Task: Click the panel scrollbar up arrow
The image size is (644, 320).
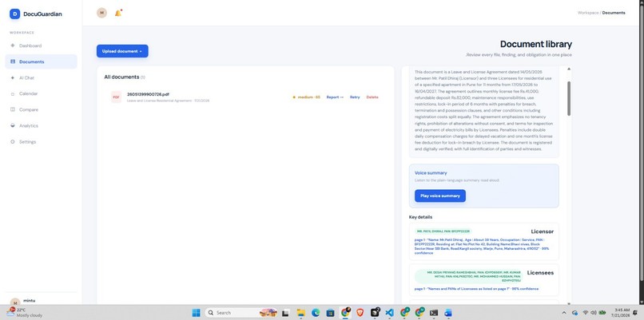Action: tap(569, 69)
